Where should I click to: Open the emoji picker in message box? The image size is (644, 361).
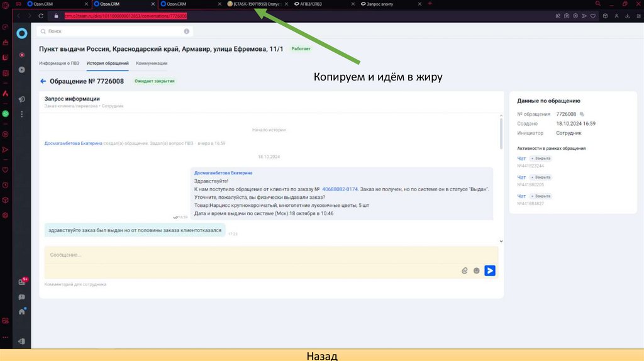click(477, 270)
